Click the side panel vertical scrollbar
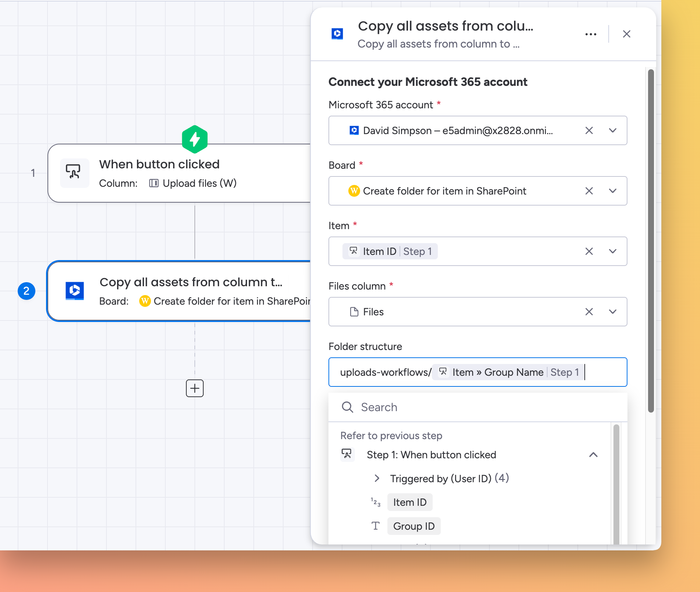 [651, 239]
